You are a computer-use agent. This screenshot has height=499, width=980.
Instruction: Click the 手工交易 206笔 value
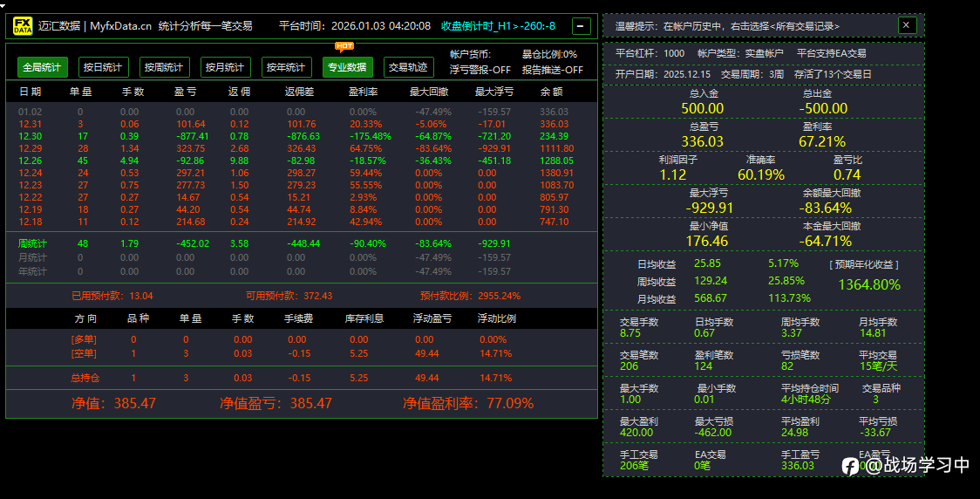[634, 465]
